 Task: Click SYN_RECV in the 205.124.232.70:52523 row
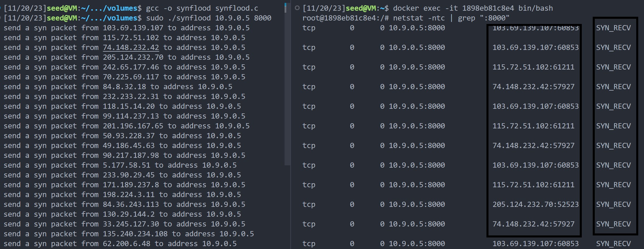pos(613,204)
